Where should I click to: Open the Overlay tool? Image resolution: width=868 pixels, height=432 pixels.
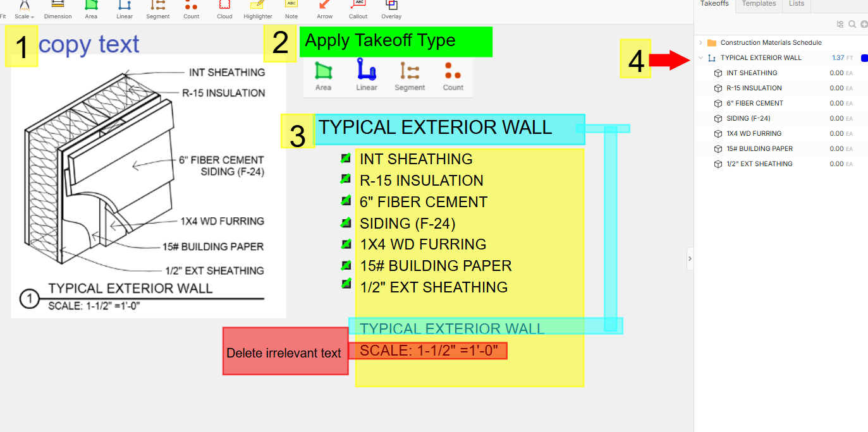[391, 9]
